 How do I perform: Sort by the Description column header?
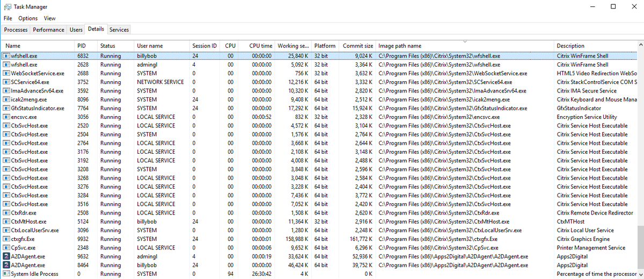coord(596,46)
